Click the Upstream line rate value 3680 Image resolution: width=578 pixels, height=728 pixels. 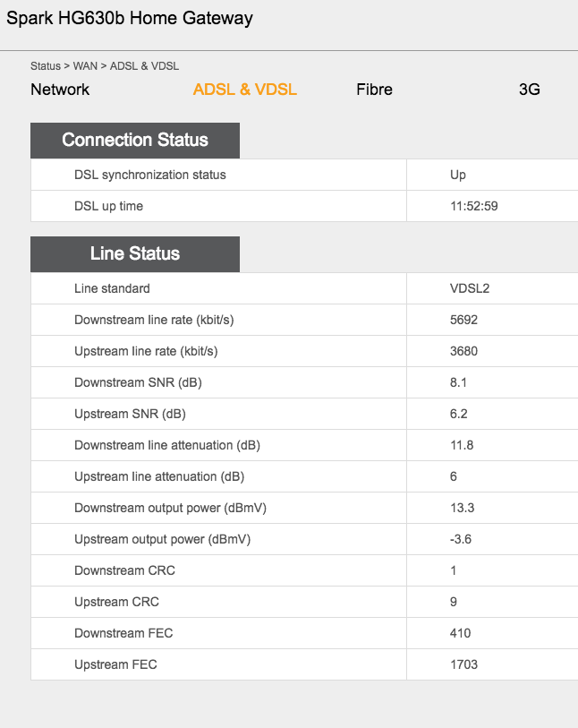tap(464, 351)
